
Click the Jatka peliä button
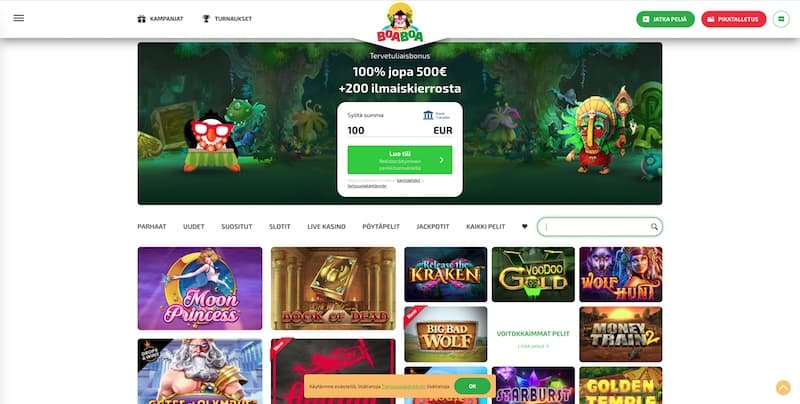665,19
